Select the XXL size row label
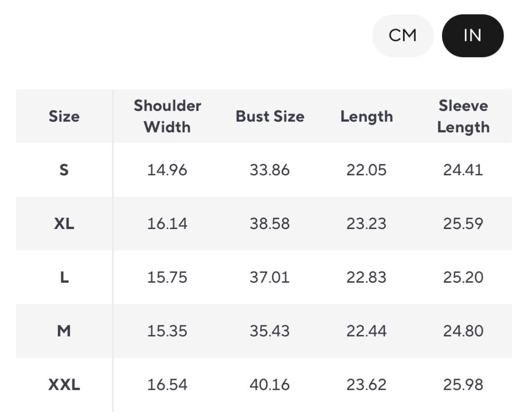528x420 pixels. [64, 385]
